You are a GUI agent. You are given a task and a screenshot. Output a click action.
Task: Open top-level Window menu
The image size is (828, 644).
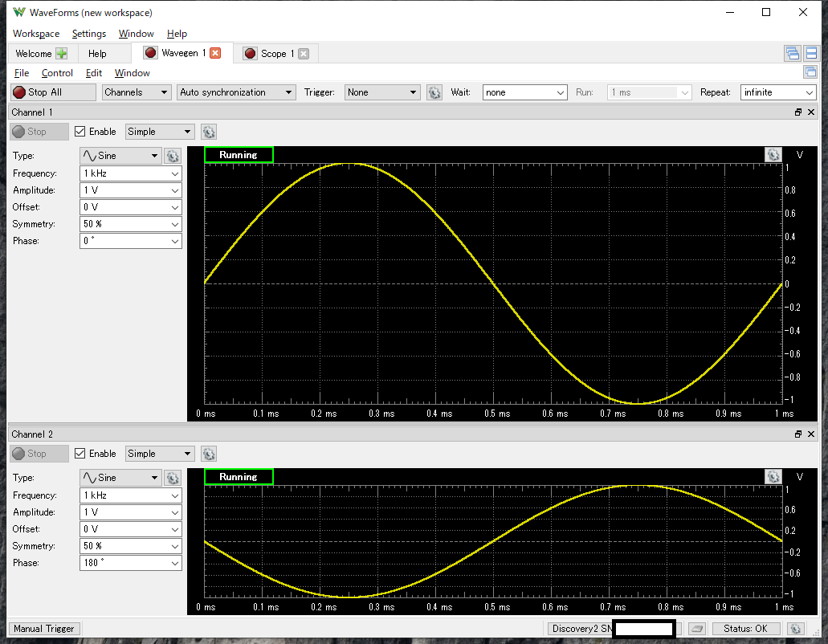(x=137, y=33)
